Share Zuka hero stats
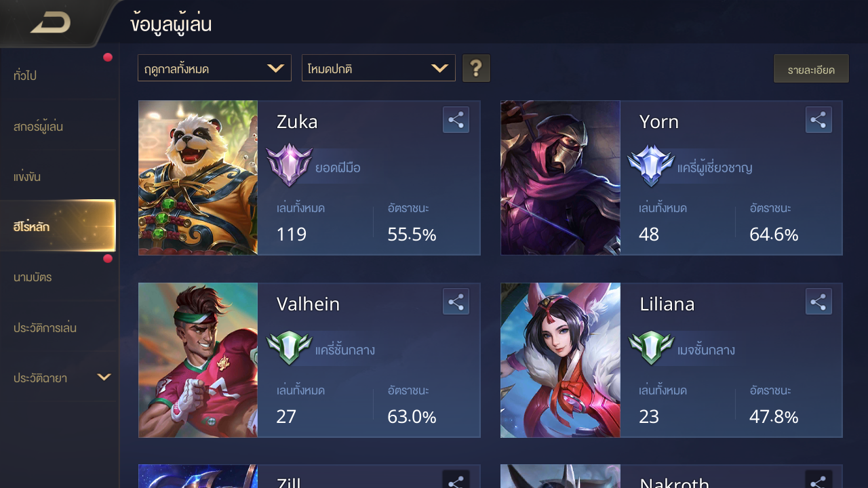Image resolution: width=868 pixels, height=488 pixels. [x=456, y=121]
